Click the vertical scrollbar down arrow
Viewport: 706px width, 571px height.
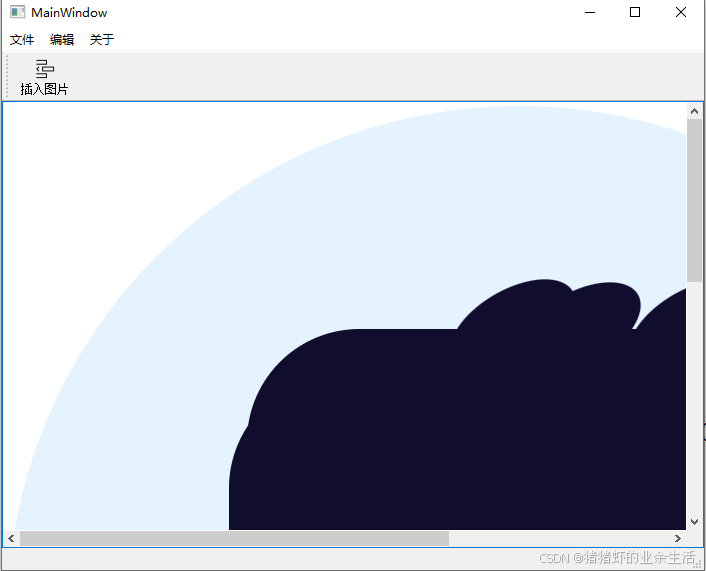click(694, 522)
